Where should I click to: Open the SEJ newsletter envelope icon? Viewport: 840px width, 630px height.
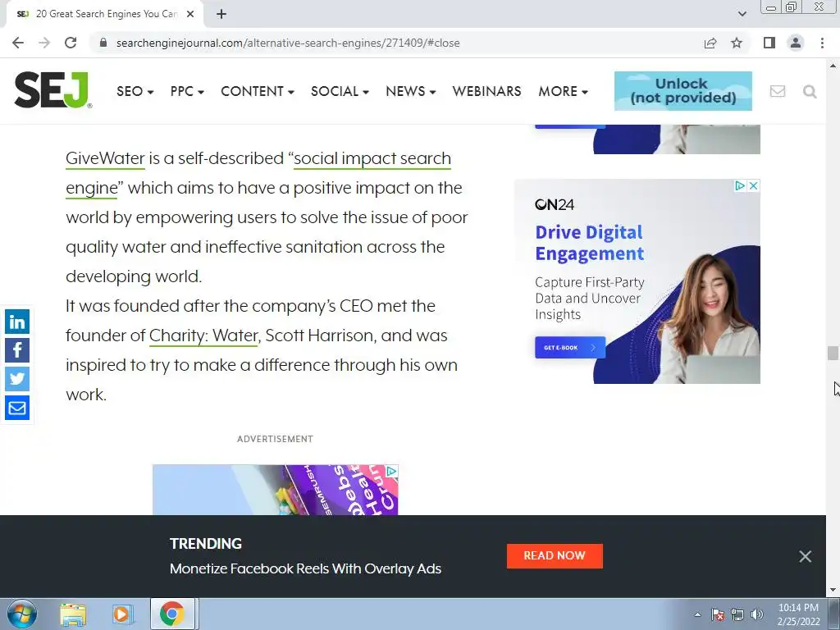(x=778, y=92)
